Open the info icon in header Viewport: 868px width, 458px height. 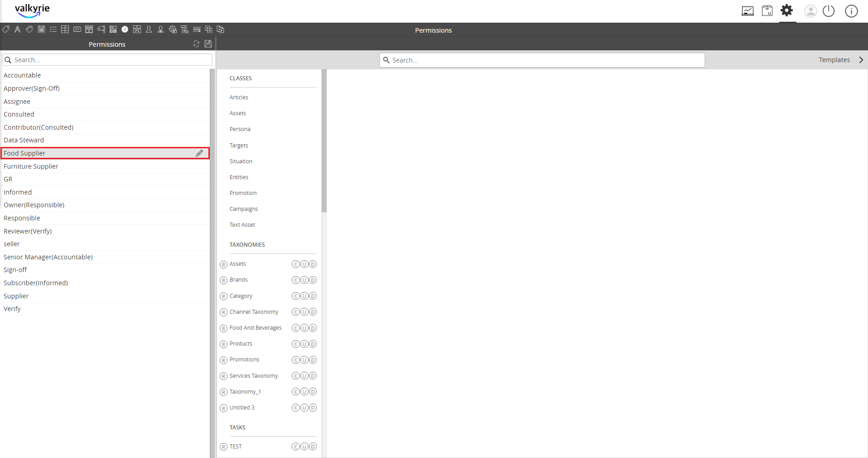tap(851, 11)
